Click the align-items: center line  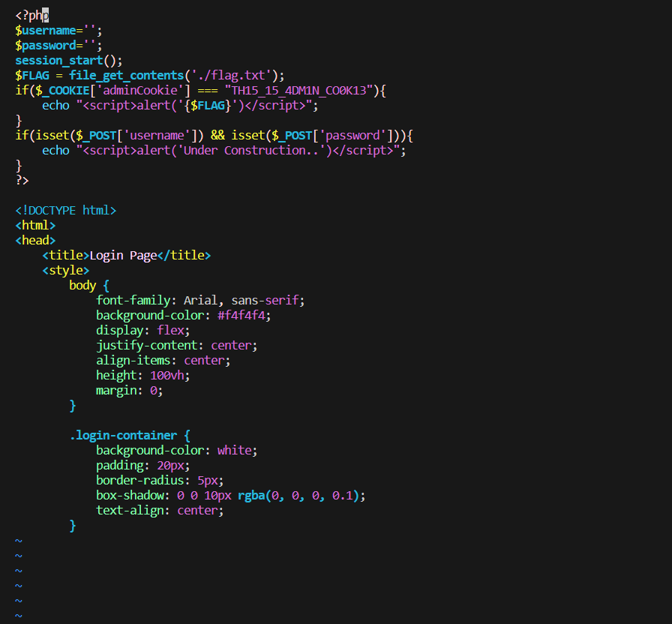tap(163, 361)
